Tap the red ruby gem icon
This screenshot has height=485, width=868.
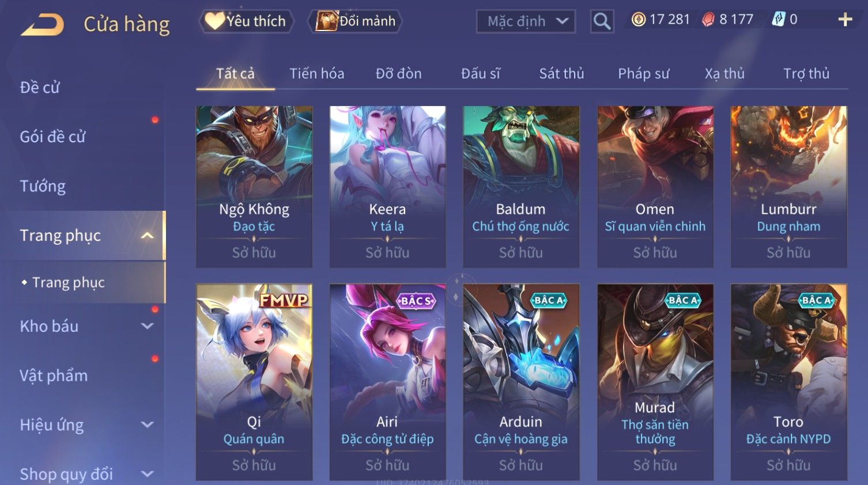pos(708,20)
